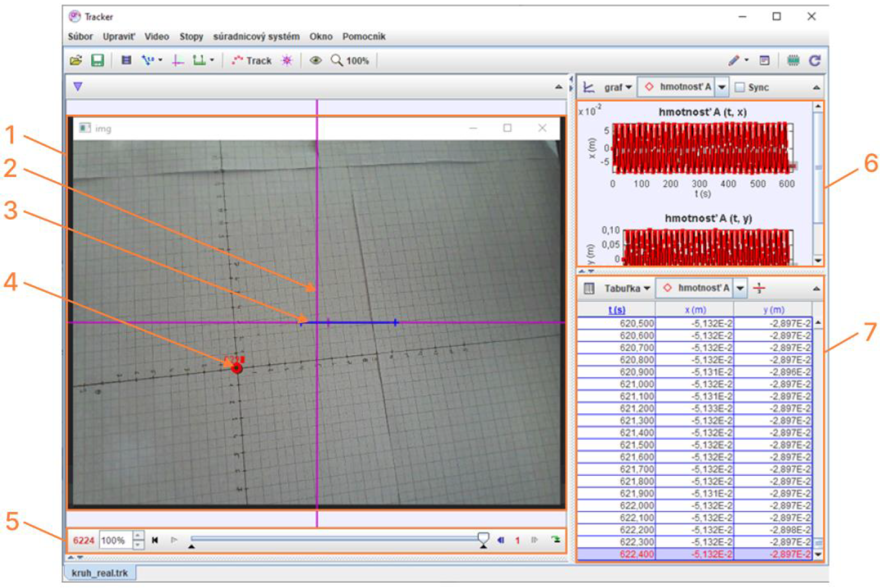The image size is (882, 588).
Task: Click the autotracker starburst icon
Action: tap(287, 61)
